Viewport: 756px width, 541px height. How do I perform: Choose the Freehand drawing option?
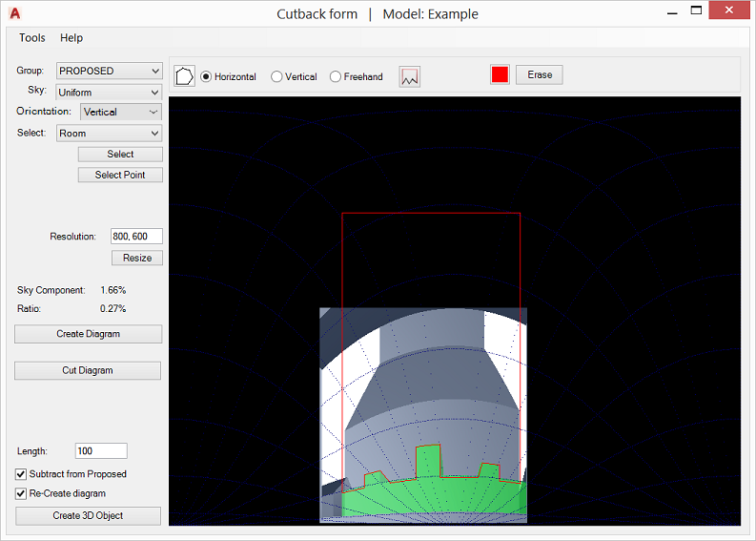(336, 77)
